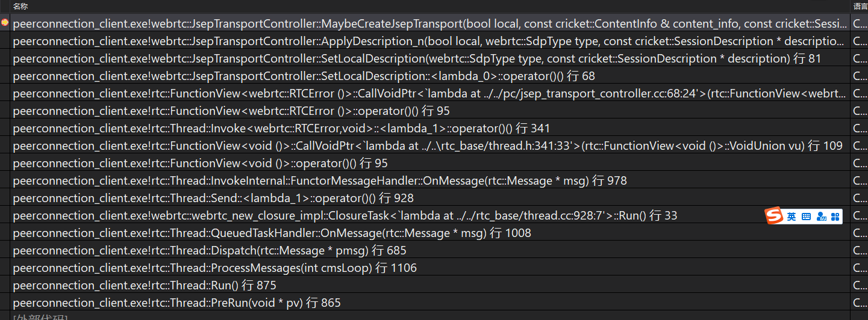Open the Sogou toolbox grid icon

835,217
